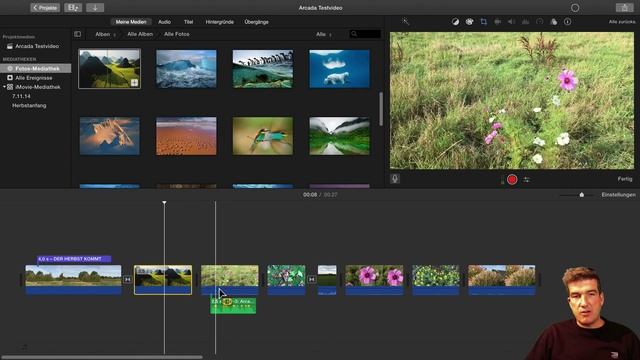Start recording with the red record button
640x360 pixels.
512,180
